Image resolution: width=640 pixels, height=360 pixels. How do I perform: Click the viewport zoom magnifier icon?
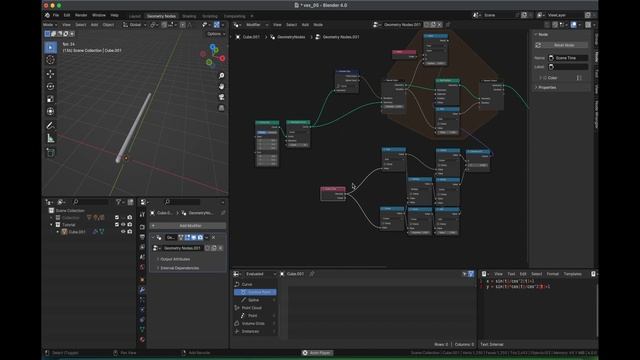221,76
